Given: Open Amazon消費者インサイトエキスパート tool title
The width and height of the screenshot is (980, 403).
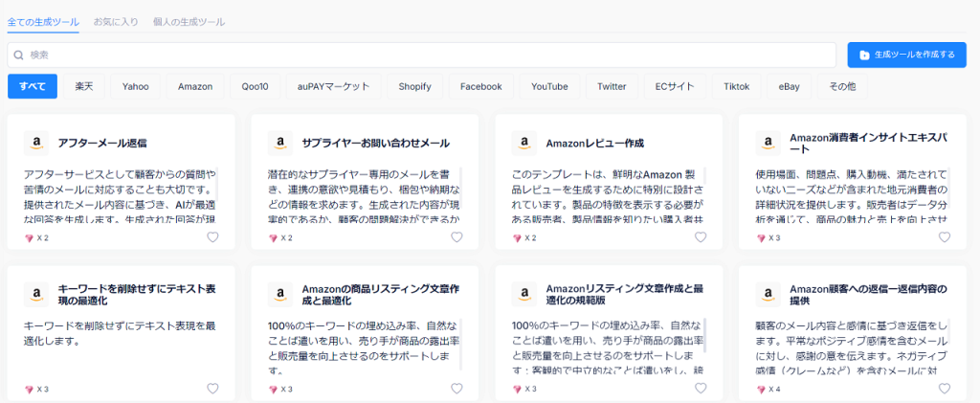Looking at the screenshot, I should click(x=870, y=143).
